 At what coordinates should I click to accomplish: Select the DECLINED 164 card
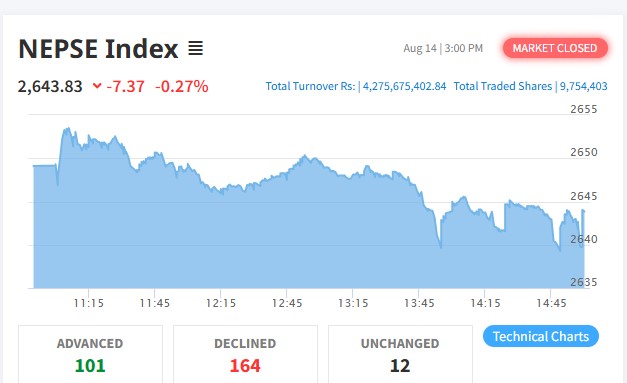click(245, 354)
